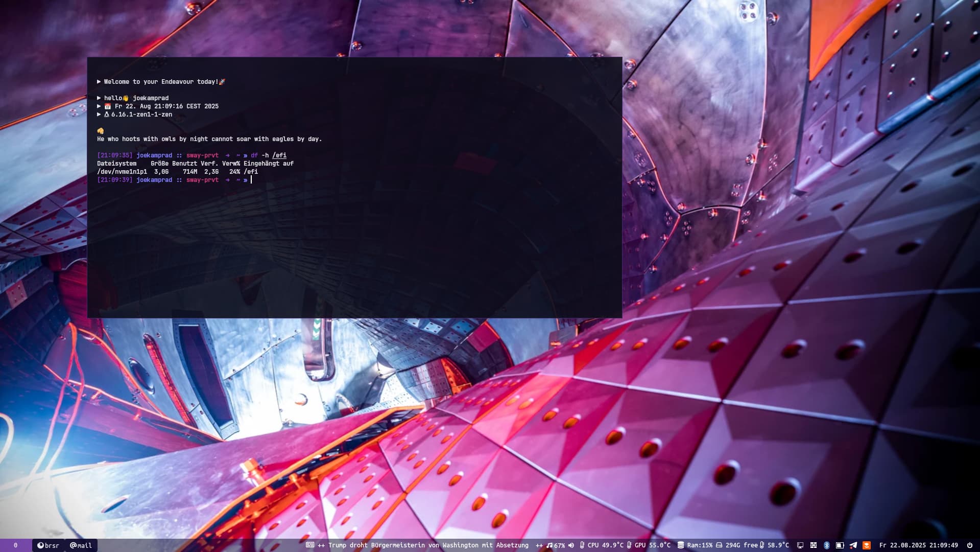This screenshot has width=980, height=552.
Task: Switch to the brsr workspace
Action: [x=49, y=545]
